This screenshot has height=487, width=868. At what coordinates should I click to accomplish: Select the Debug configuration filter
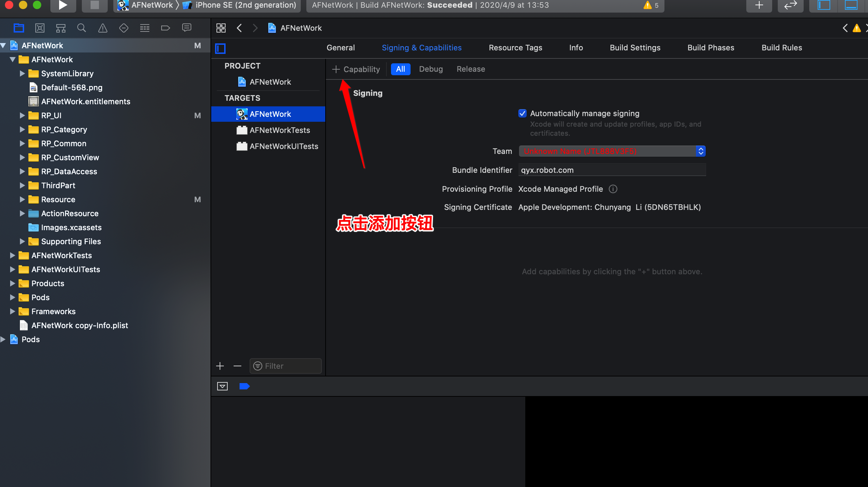pos(431,69)
